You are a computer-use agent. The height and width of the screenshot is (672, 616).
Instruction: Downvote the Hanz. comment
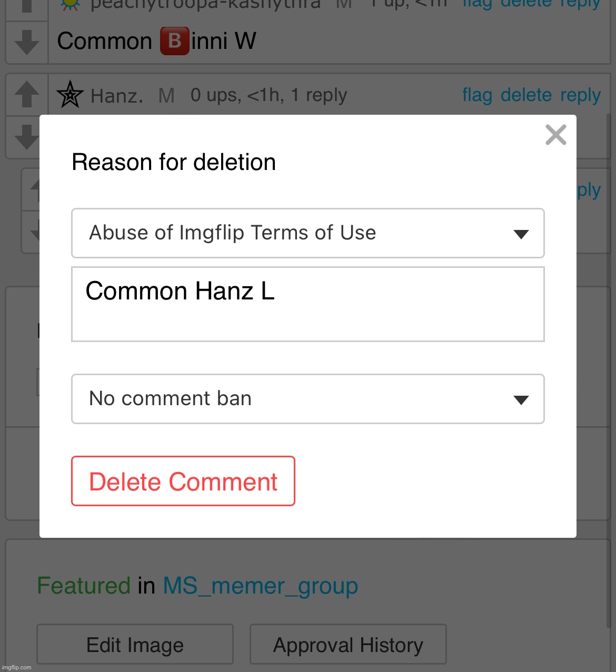[x=26, y=137]
